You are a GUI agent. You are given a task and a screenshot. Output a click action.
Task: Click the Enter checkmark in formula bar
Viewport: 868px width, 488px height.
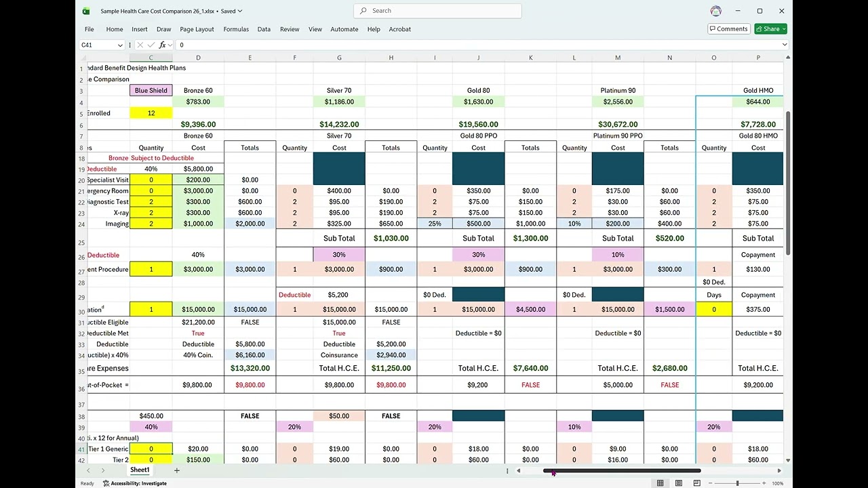pos(151,45)
